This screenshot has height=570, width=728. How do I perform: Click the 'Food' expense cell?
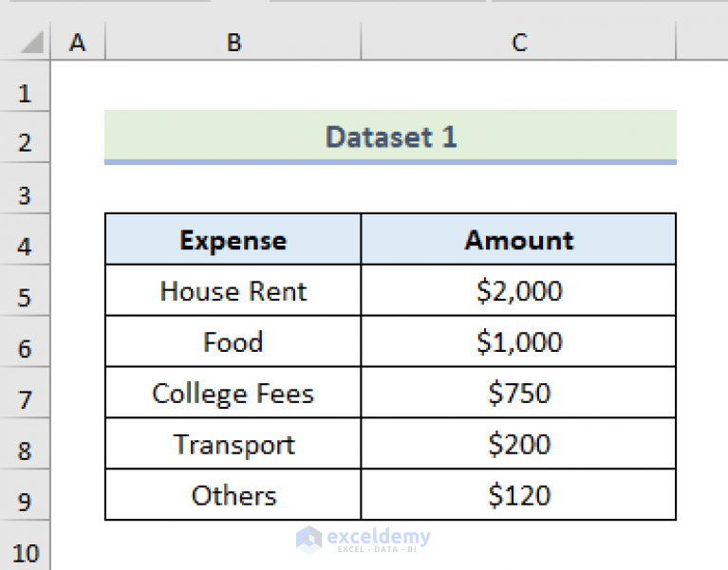tap(233, 341)
